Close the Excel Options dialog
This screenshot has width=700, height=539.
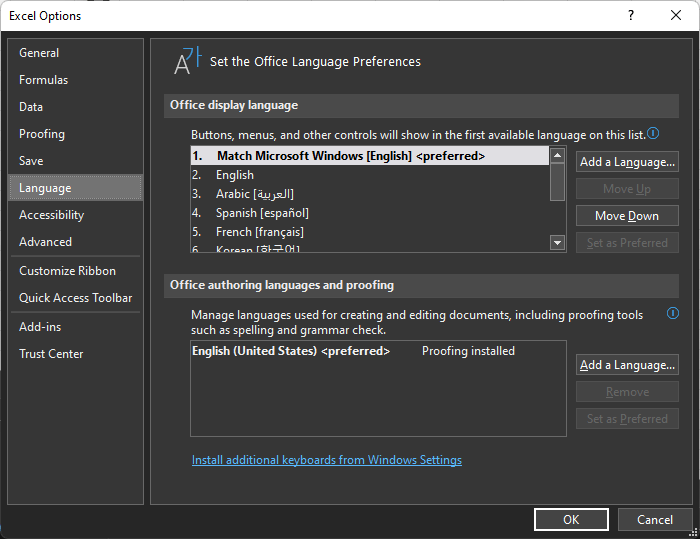676,16
